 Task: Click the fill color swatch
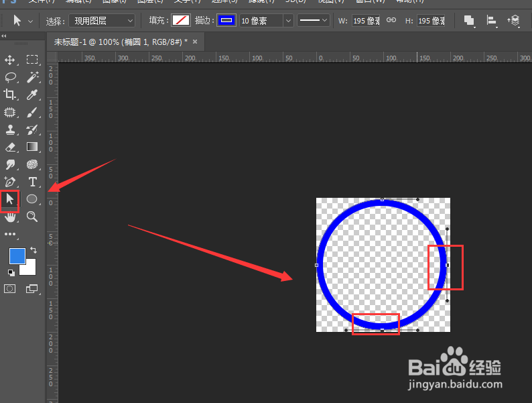[x=181, y=20]
